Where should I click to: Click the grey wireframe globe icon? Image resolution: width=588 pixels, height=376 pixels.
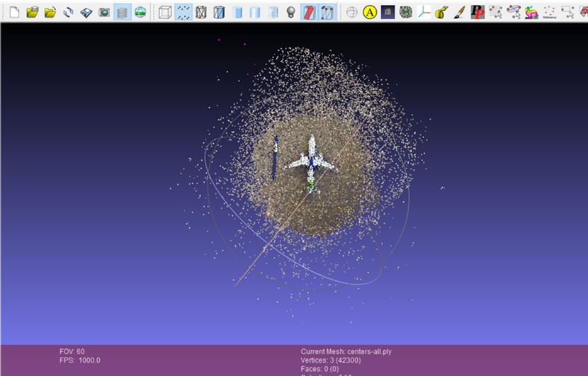coord(352,12)
